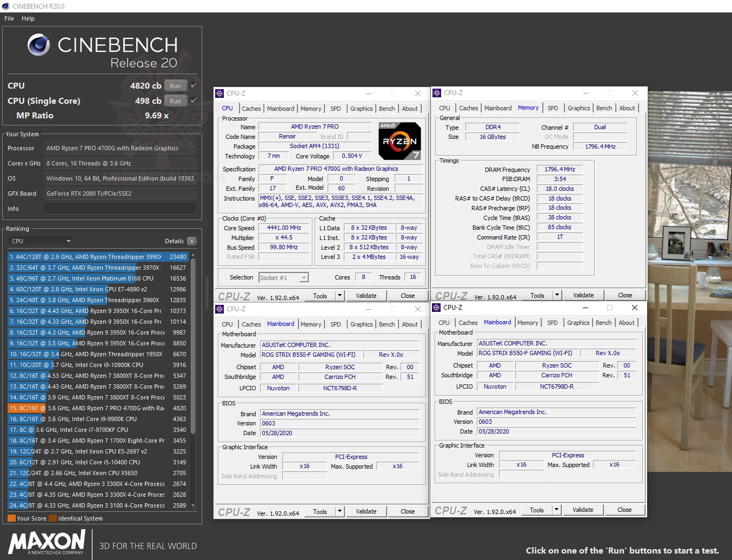Select the Core i5-10400 ranking row
This screenshot has height=560, width=732.
click(x=97, y=462)
